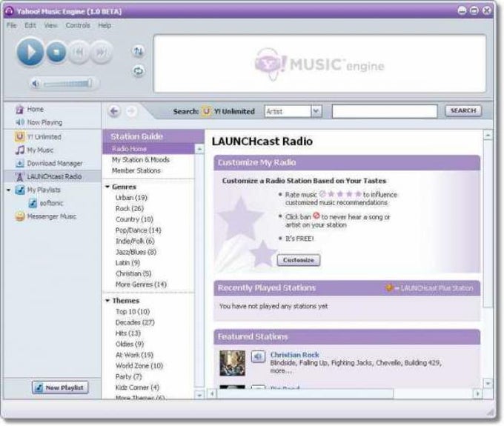Image resolution: width=504 pixels, height=426 pixels.
Task: Focus the search text field
Action: click(x=385, y=111)
